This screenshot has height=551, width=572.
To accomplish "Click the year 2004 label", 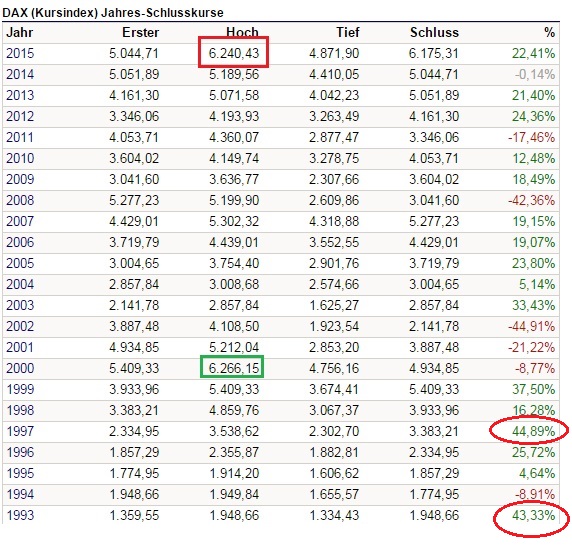I will (20, 284).
